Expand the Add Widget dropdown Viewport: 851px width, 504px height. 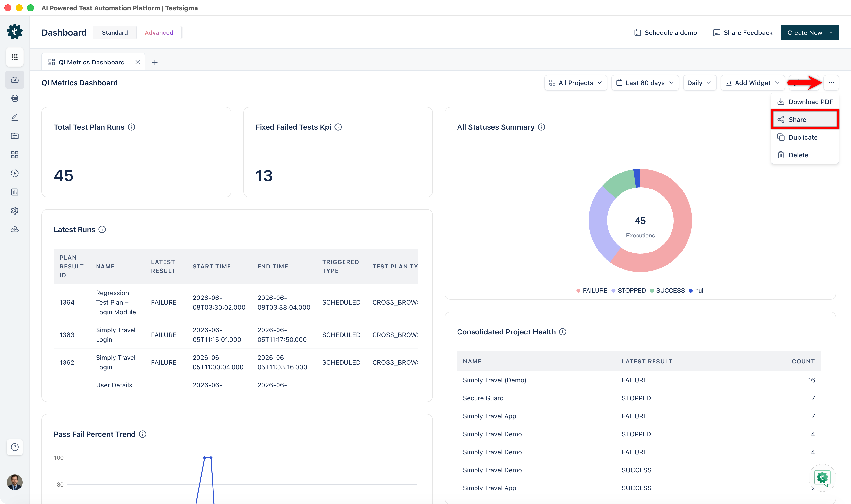[753, 83]
